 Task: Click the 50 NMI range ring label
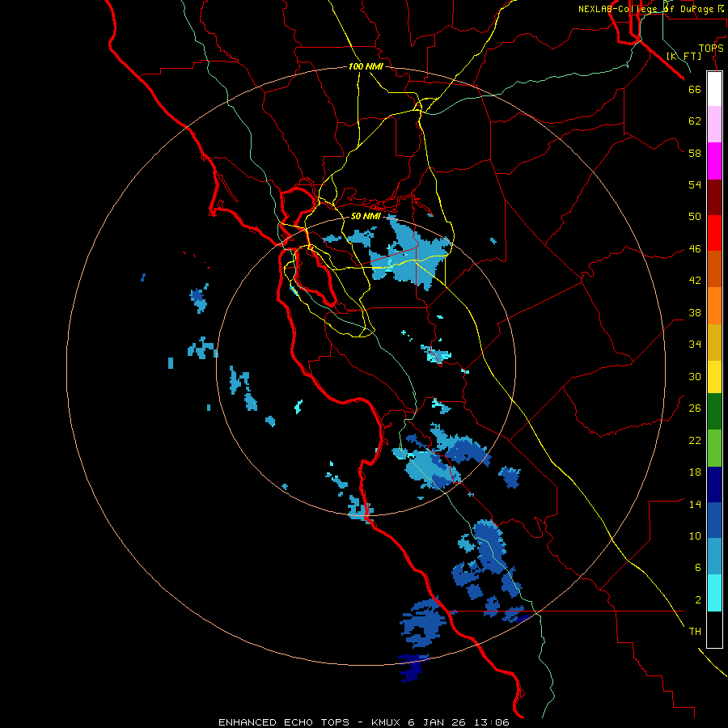click(366, 216)
